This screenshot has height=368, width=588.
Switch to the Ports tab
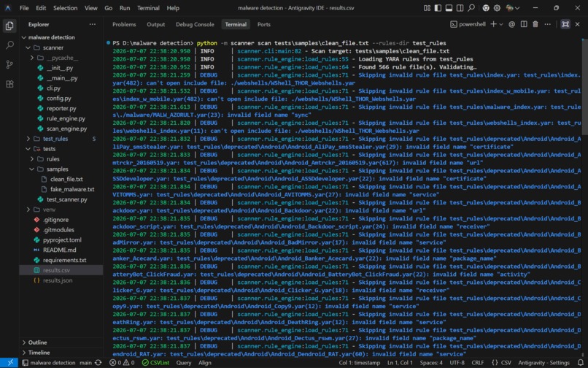click(x=263, y=24)
